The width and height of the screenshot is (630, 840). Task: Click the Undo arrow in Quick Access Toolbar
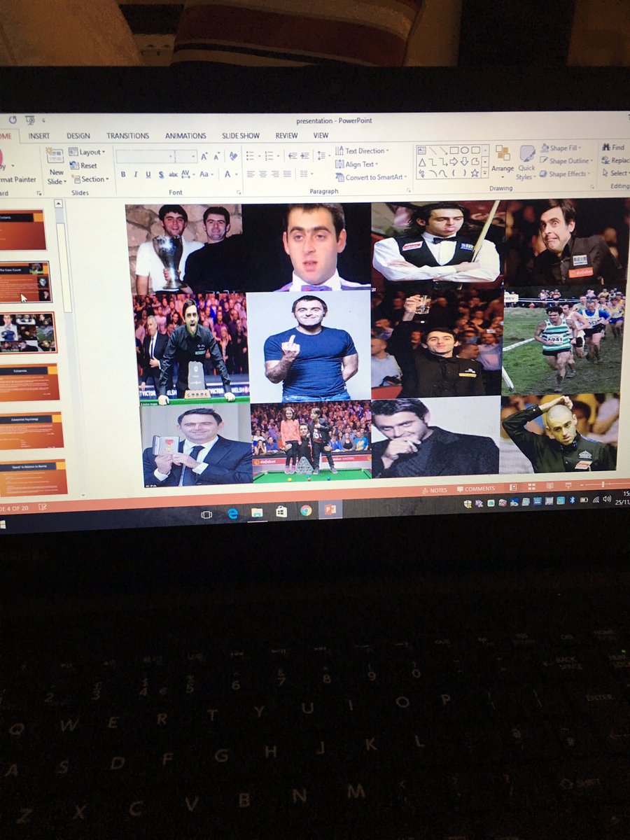pyautogui.click(x=13, y=120)
